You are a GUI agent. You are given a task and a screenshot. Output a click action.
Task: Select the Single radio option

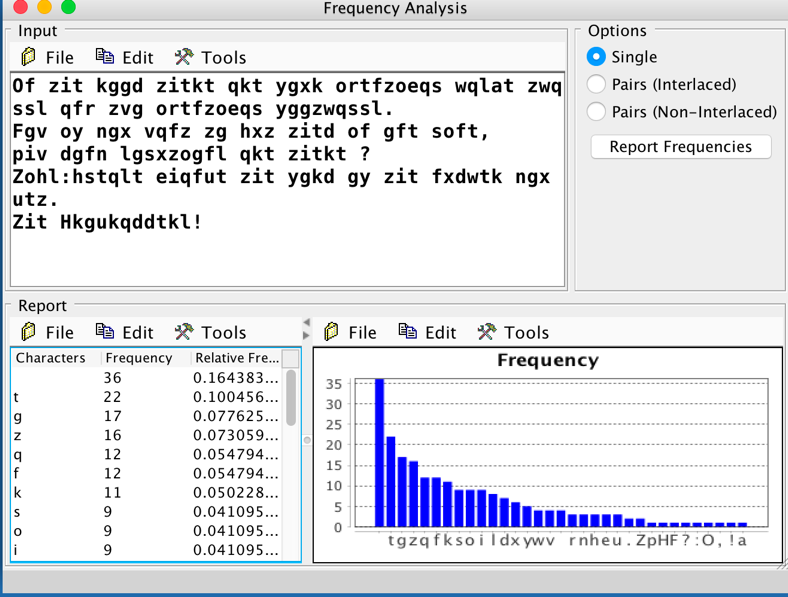click(x=597, y=57)
